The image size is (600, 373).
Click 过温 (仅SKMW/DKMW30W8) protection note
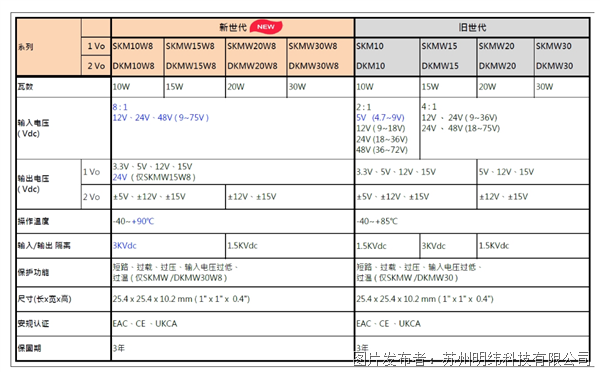pyautogui.click(x=170, y=278)
